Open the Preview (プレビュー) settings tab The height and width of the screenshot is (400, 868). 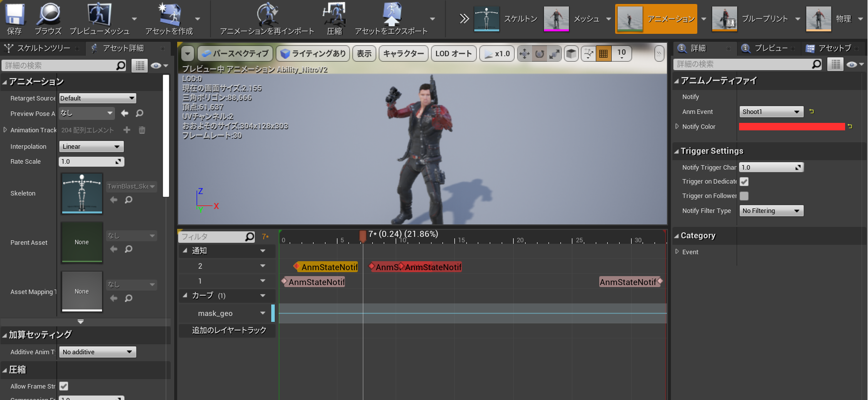(770, 48)
